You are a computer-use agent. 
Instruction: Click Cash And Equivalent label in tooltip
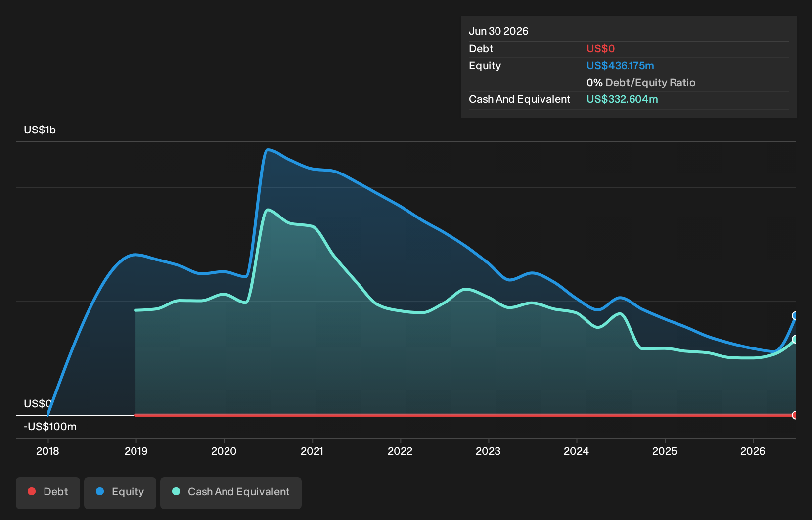(x=520, y=99)
